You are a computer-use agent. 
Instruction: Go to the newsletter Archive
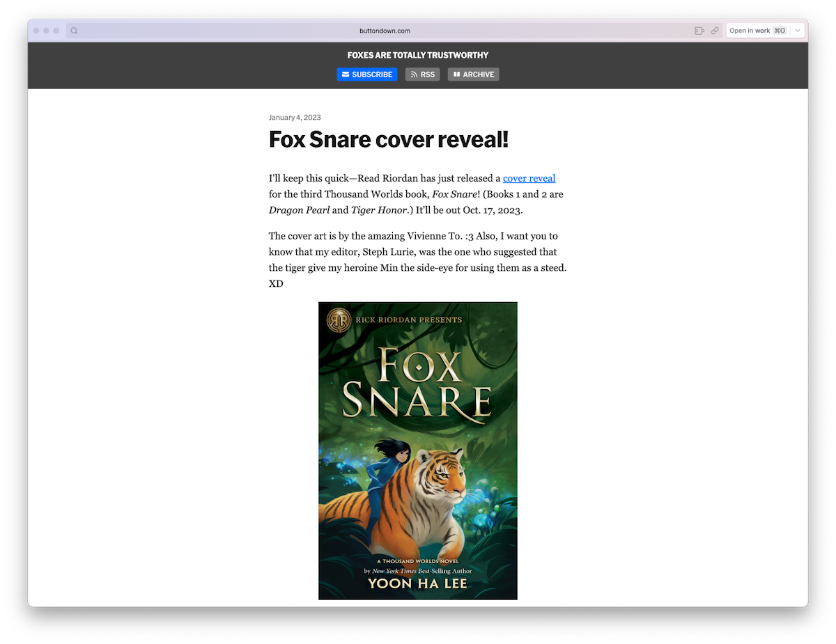coord(474,74)
